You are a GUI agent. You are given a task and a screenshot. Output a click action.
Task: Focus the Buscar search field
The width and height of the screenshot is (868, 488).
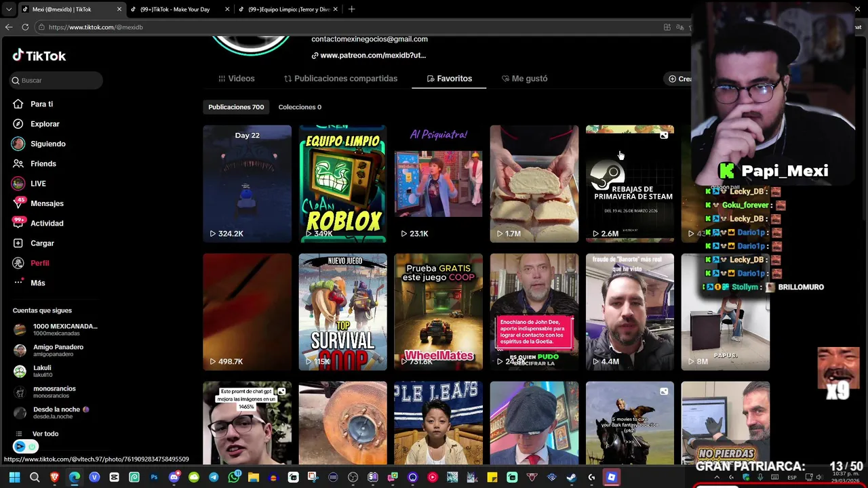click(x=56, y=80)
